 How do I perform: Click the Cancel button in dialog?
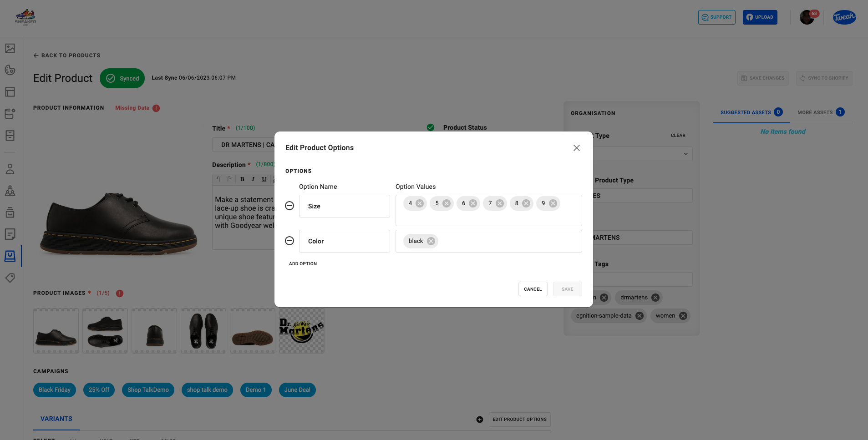pyautogui.click(x=533, y=289)
